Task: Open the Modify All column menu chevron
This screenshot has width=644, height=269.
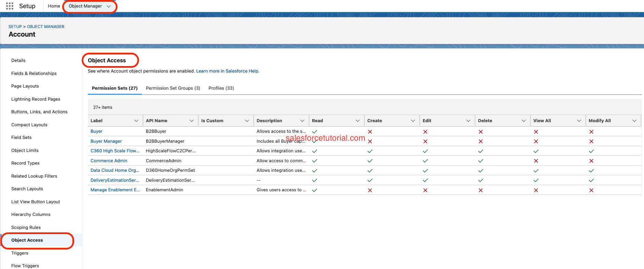Action: click(x=634, y=121)
